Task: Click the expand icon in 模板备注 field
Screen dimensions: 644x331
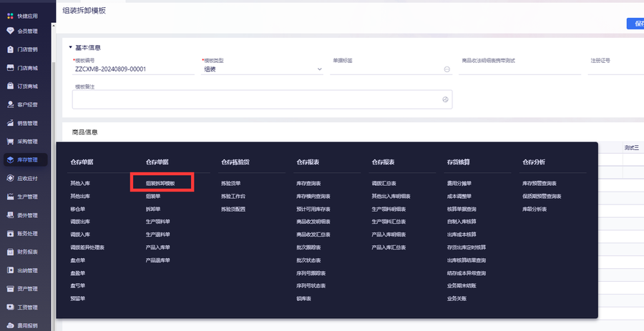Action: tap(445, 99)
